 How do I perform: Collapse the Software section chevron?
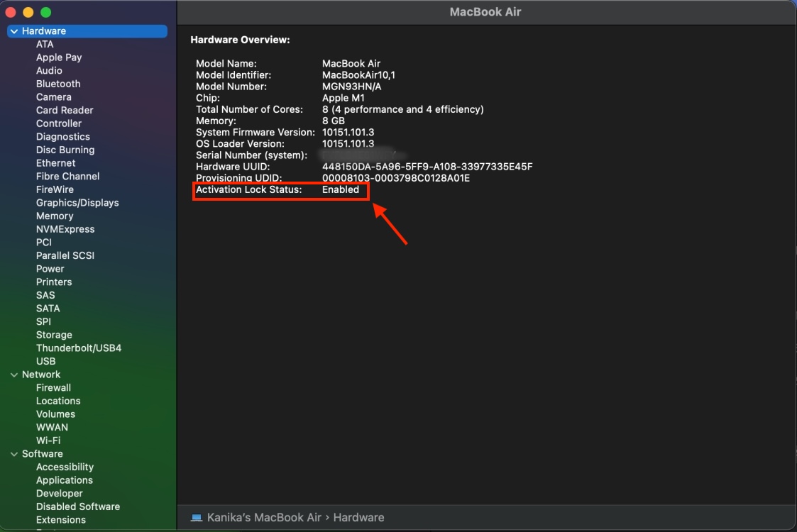[x=13, y=454]
